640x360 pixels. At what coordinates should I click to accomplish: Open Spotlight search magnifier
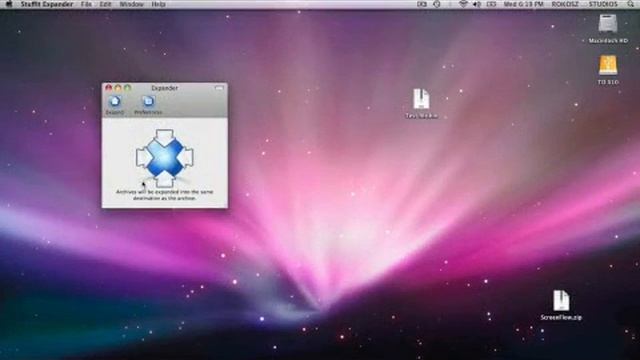click(631, 4)
